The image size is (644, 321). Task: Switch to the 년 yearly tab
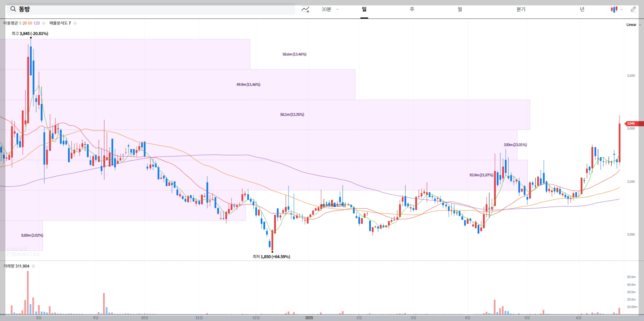[582, 9]
